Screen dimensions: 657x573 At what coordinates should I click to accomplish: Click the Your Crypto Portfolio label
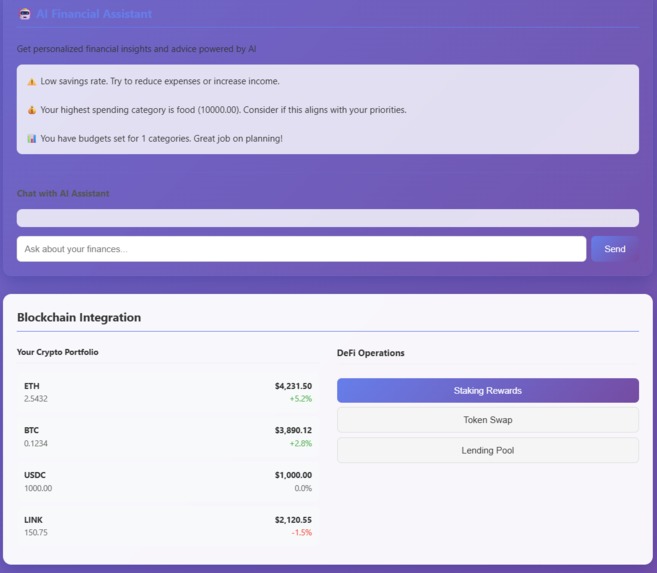click(57, 352)
